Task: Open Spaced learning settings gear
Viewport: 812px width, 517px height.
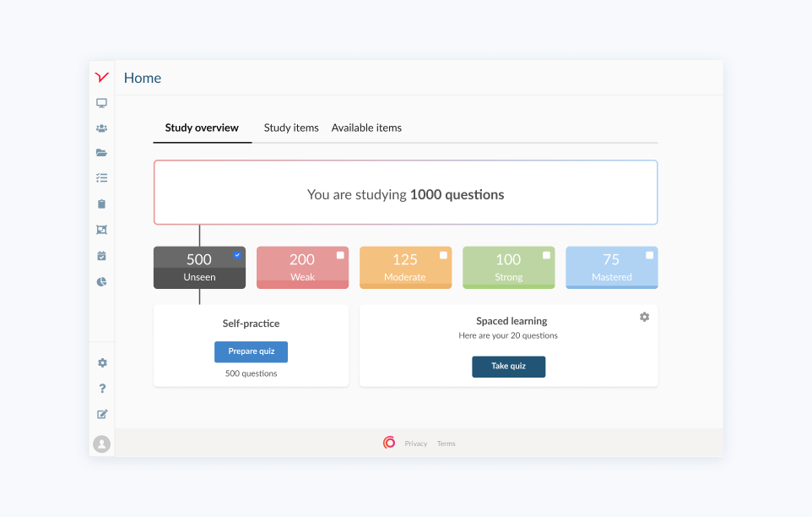Action: (x=644, y=317)
